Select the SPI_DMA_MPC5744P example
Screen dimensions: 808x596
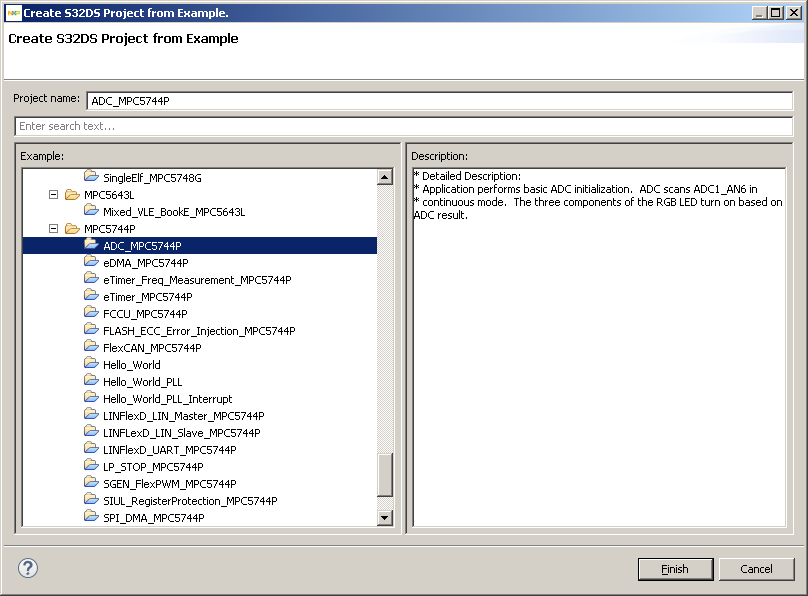(x=154, y=518)
